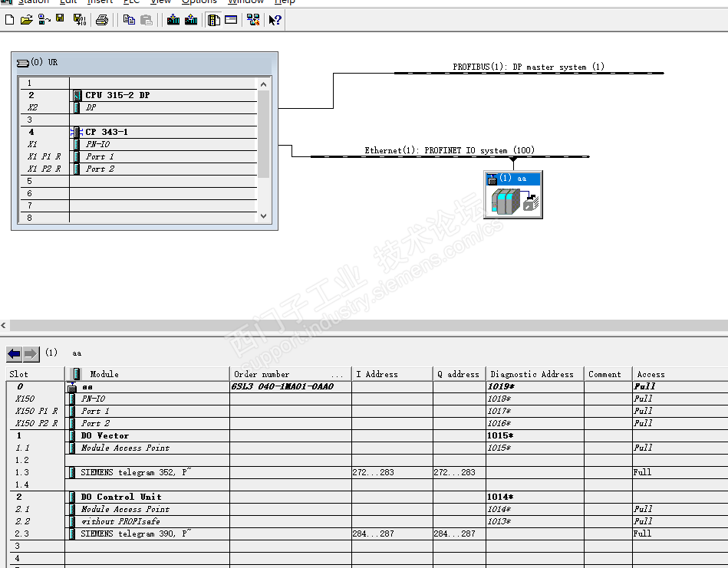Screen dimensions: 728x568
Task: Select the PN-IO row at X150
Action: (x=367, y=399)
